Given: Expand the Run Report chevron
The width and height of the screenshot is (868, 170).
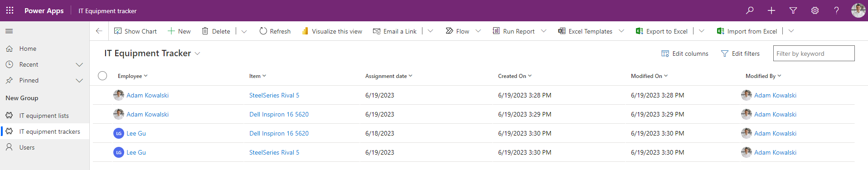Looking at the screenshot, I should click(x=544, y=31).
